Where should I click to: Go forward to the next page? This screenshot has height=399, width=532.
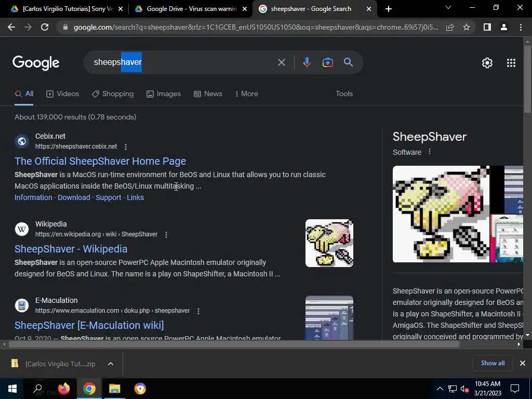pyautogui.click(x=28, y=27)
